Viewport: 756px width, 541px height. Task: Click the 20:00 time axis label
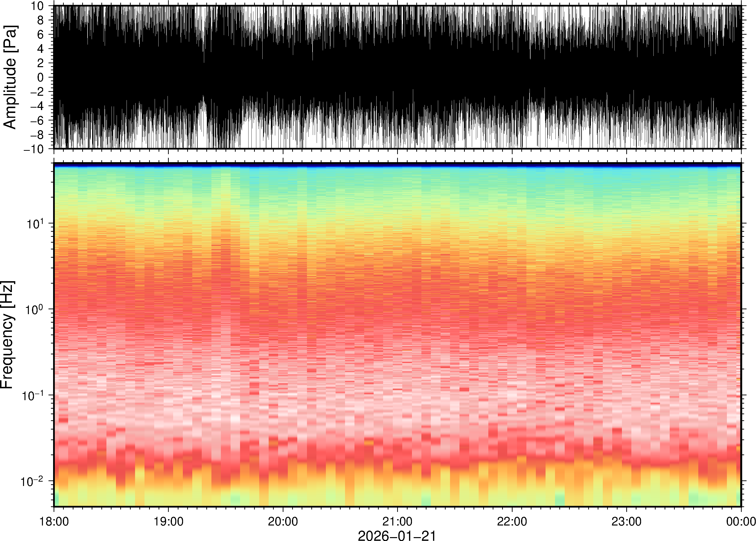(283, 521)
